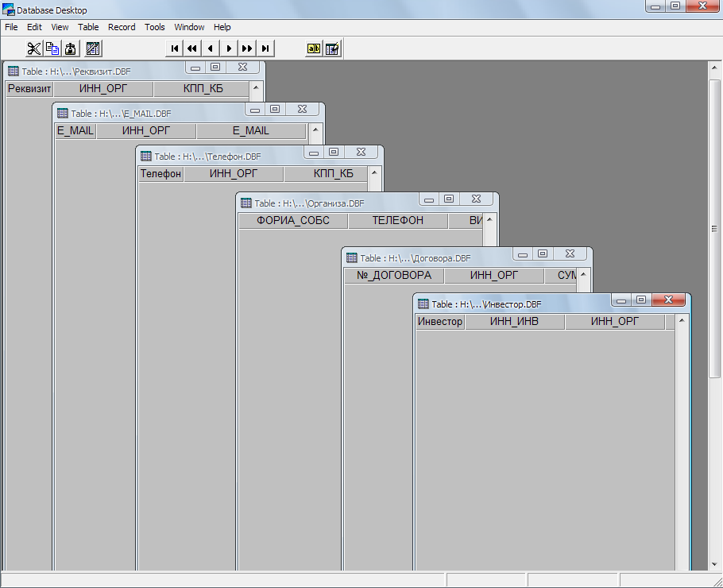The image size is (723, 588).
Task: Click the main workspace scrollbar down arrow
Action: click(714, 564)
